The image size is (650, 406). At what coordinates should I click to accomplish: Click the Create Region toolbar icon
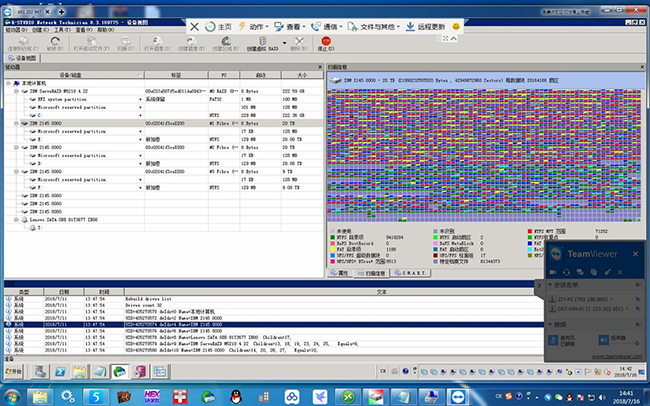click(226, 43)
